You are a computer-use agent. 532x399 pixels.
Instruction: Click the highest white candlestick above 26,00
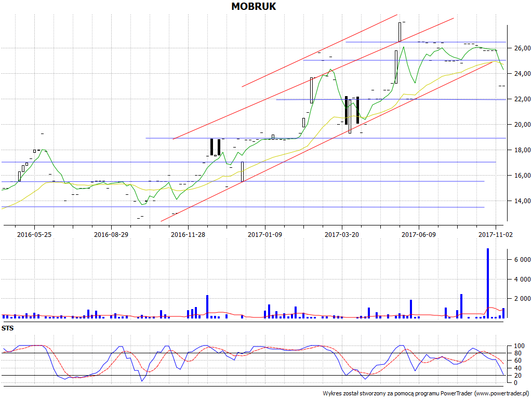click(x=400, y=32)
